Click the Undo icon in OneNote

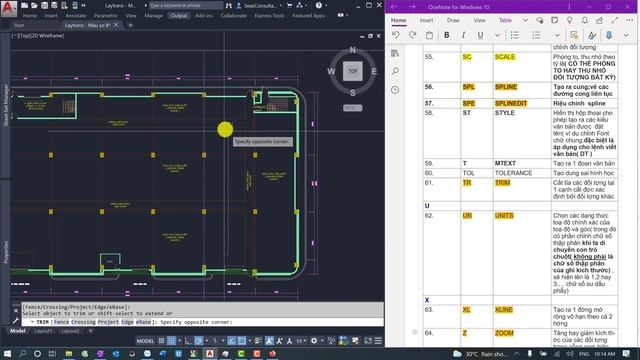click(x=396, y=35)
